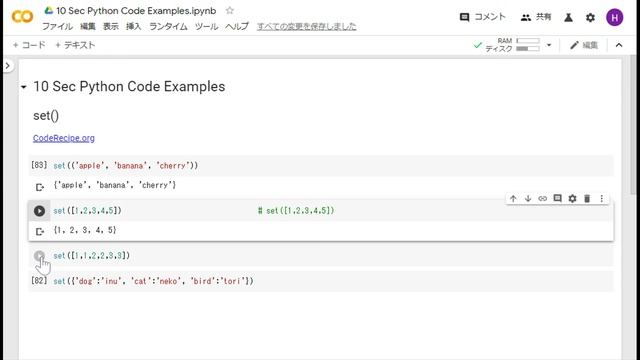The image size is (640, 360).
Task: Click the [83] execution count of the apple cell
Action: coord(39,165)
